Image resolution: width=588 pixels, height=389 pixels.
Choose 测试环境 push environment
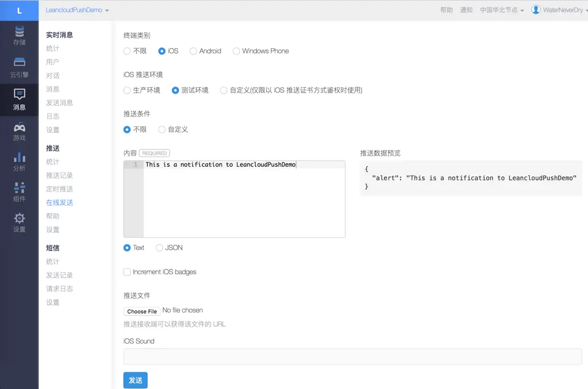[175, 91]
